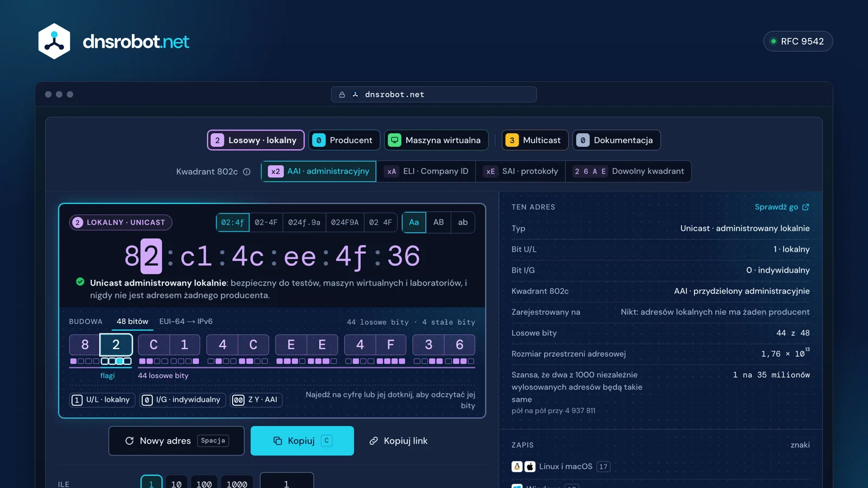
Task: Select the ab lowercase option
Action: [x=463, y=222]
